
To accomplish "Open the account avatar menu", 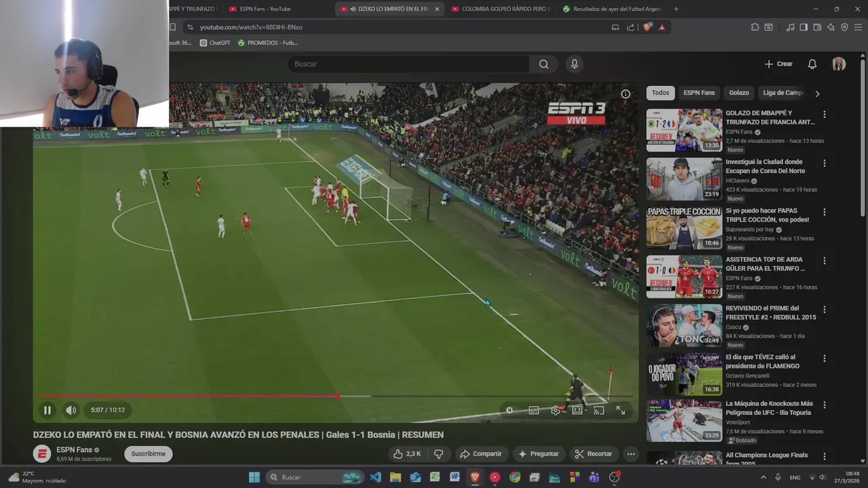I will click(839, 64).
